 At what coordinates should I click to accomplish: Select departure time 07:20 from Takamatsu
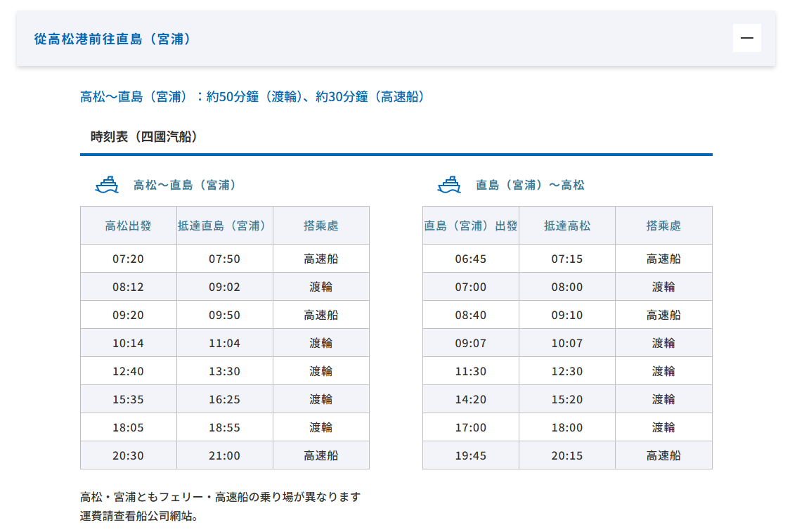[x=129, y=259]
